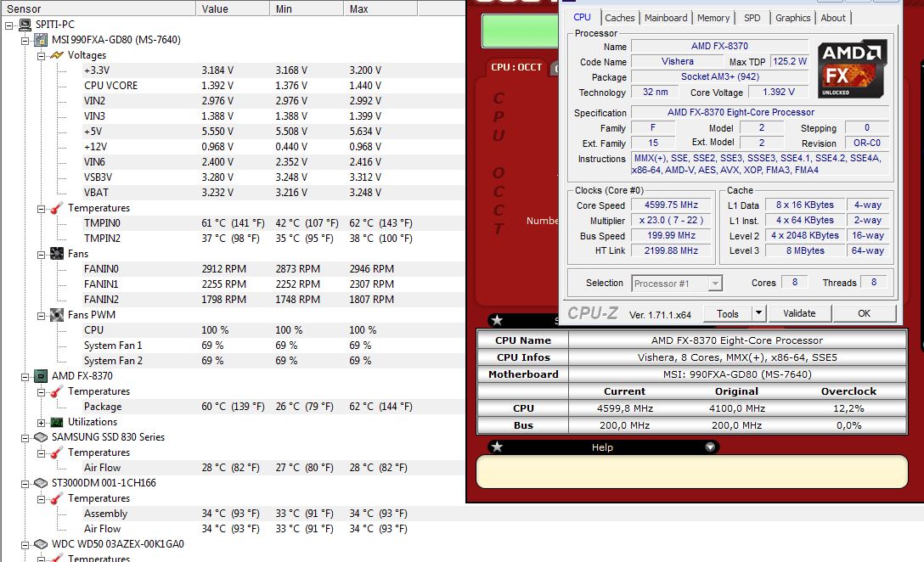Screen dimensions: 924x562
Task: Collapse the Fans PWM section
Action: [41, 316]
